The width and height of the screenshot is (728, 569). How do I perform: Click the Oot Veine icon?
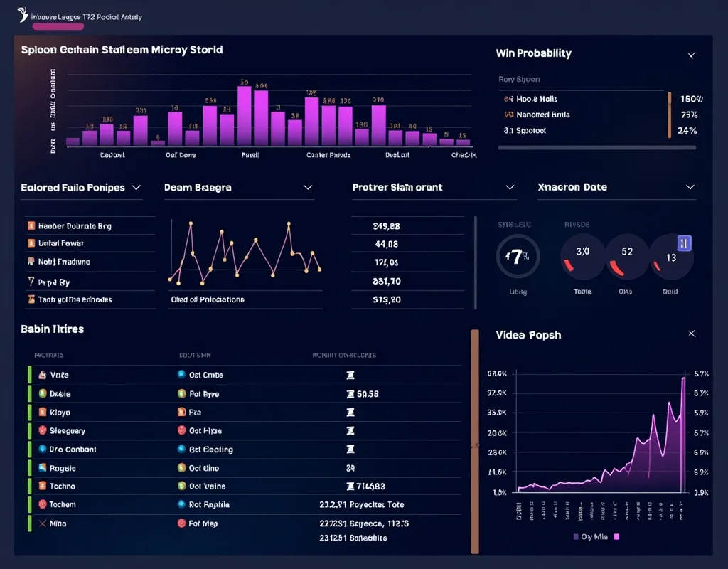[x=181, y=486]
